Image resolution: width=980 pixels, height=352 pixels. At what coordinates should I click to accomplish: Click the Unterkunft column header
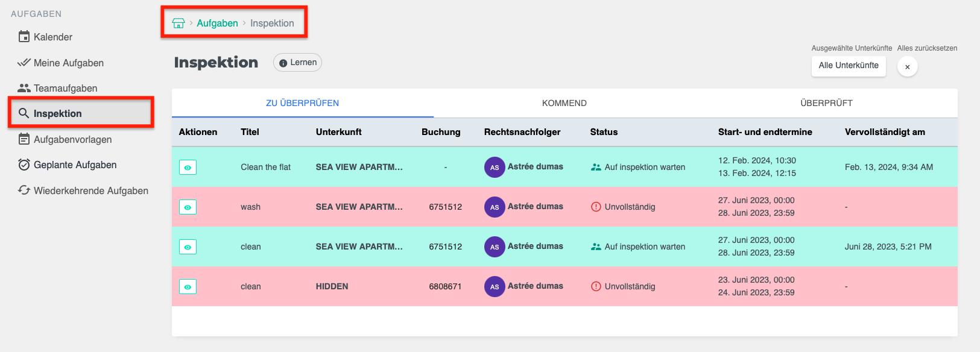click(x=339, y=132)
